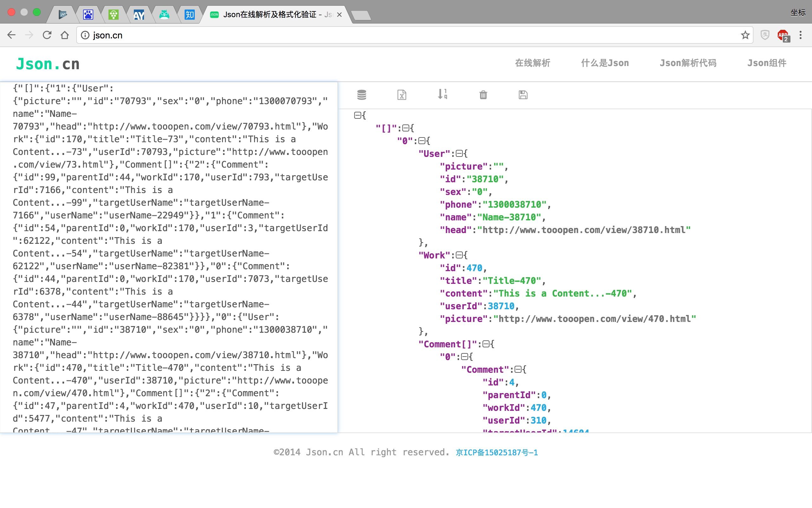The height and width of the screenshot is (508, 812).
Task: Open the Json组件 nav item
Action: pyautogui.click(x=767, y=63)
